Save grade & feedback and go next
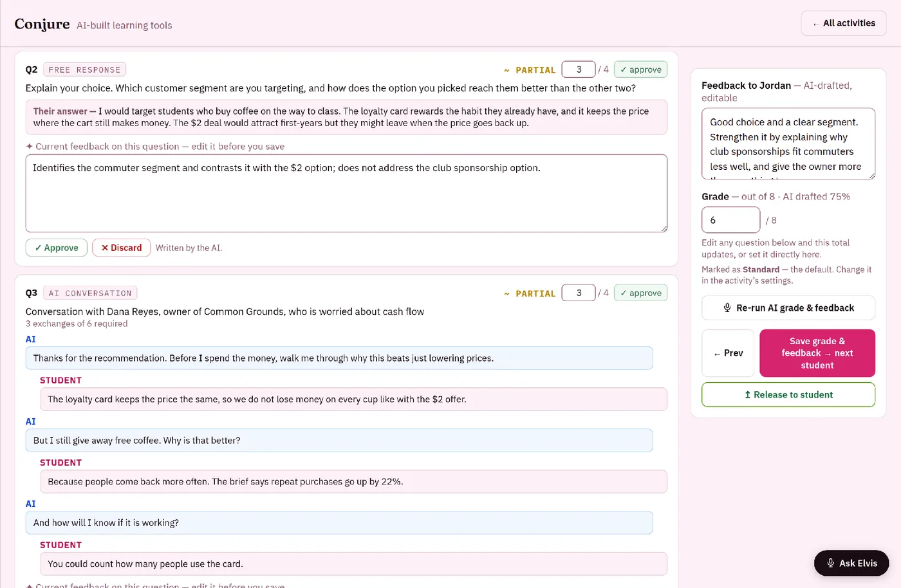Screen dimensions: 901x588 coord(817,353)
